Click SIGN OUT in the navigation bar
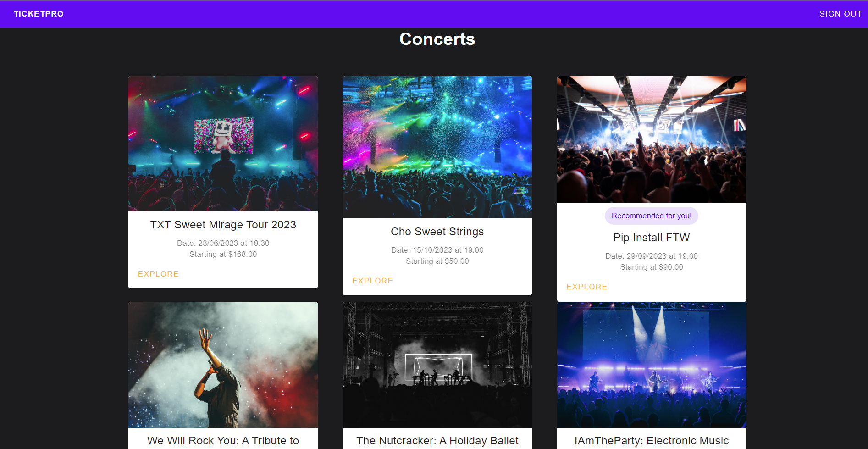868x449 pixels. pos(840,14)
